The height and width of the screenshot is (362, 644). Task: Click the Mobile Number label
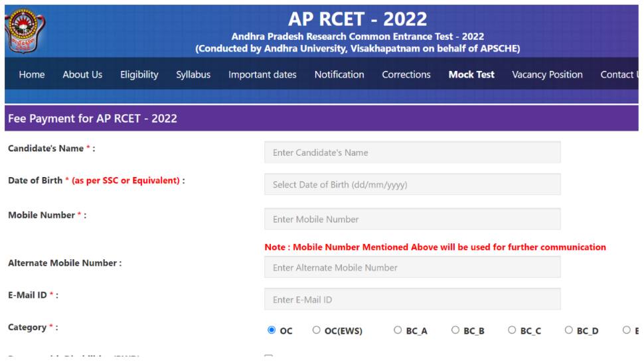pyautogui.click(x=47, y=215)
